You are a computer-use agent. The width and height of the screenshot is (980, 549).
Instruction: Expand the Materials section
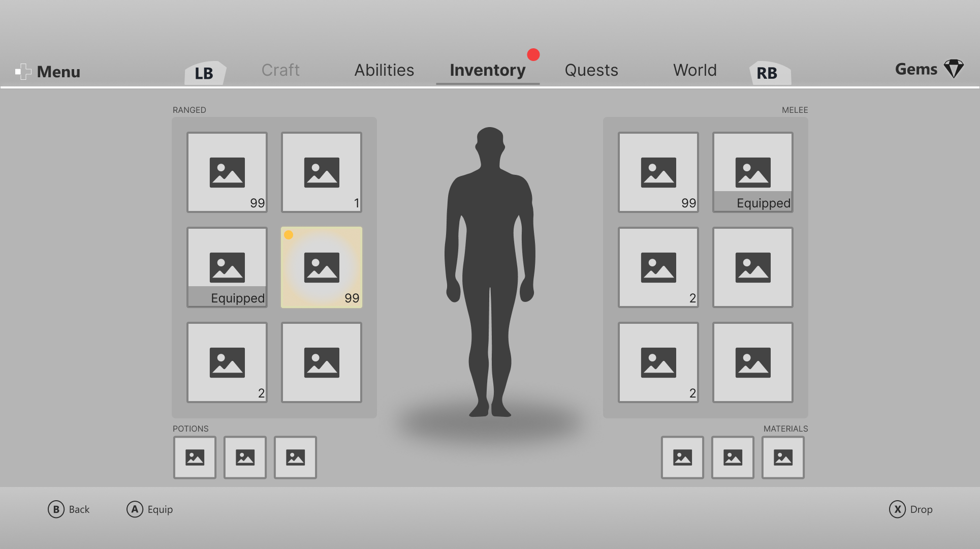point(785,429)
